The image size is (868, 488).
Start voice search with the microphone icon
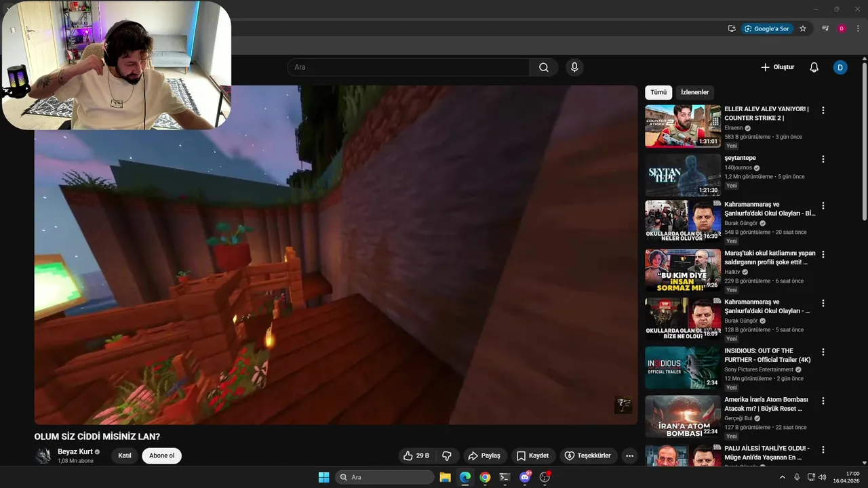[574, 67]
